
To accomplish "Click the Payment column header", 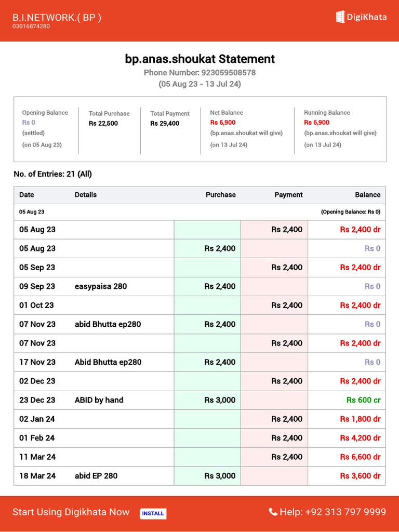I will coord(288,195).
